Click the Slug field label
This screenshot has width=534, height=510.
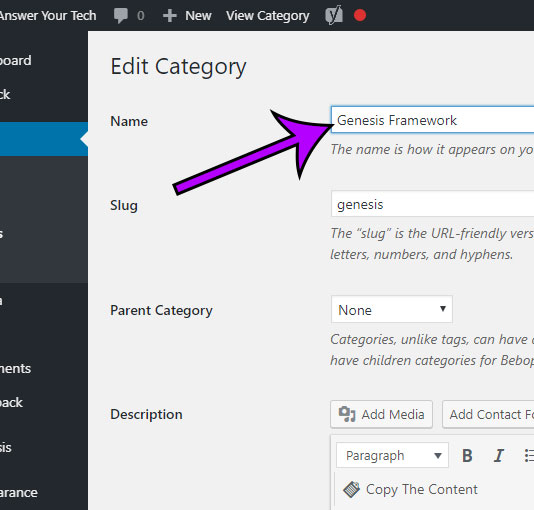[x=124, y=206]
